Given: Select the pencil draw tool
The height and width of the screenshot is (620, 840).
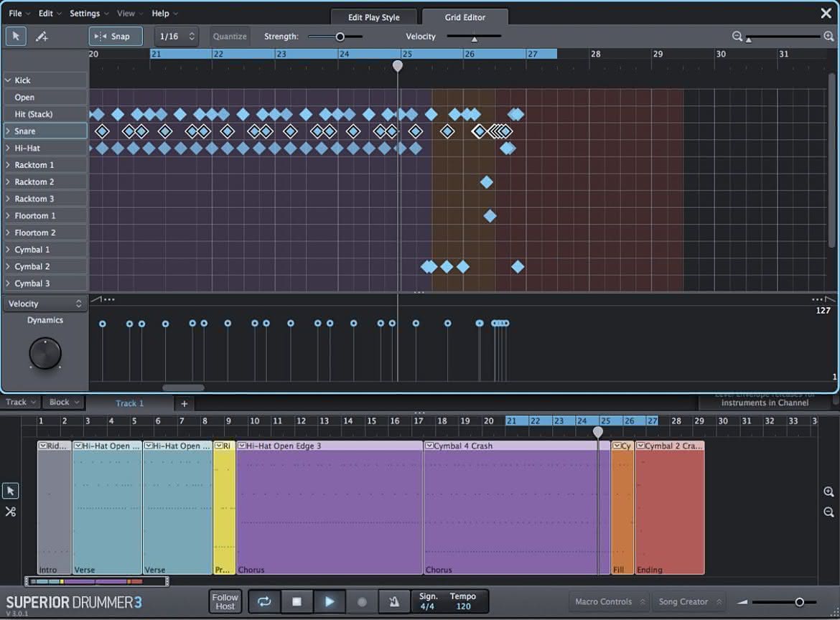Looking at the screenshot, I should 41,37.
